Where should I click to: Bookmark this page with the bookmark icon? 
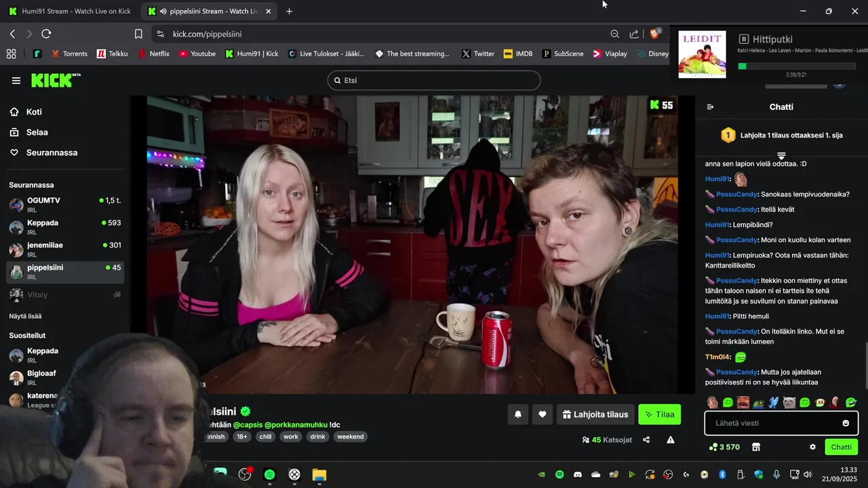pos(138,34)
